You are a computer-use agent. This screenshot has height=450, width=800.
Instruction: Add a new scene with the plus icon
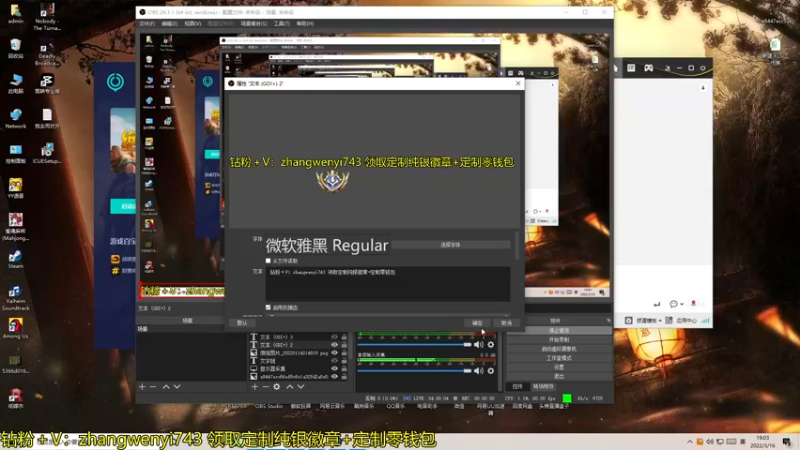point(142,387)
